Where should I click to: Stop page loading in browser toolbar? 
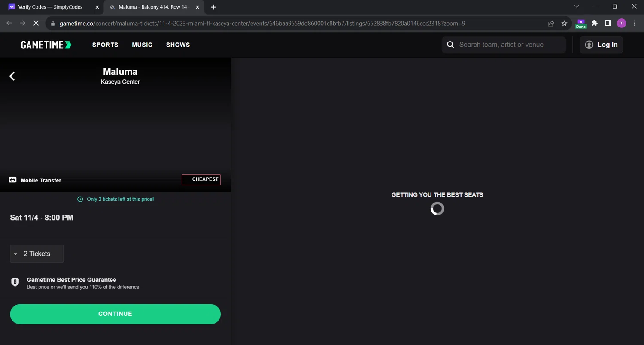click(36, 23)
